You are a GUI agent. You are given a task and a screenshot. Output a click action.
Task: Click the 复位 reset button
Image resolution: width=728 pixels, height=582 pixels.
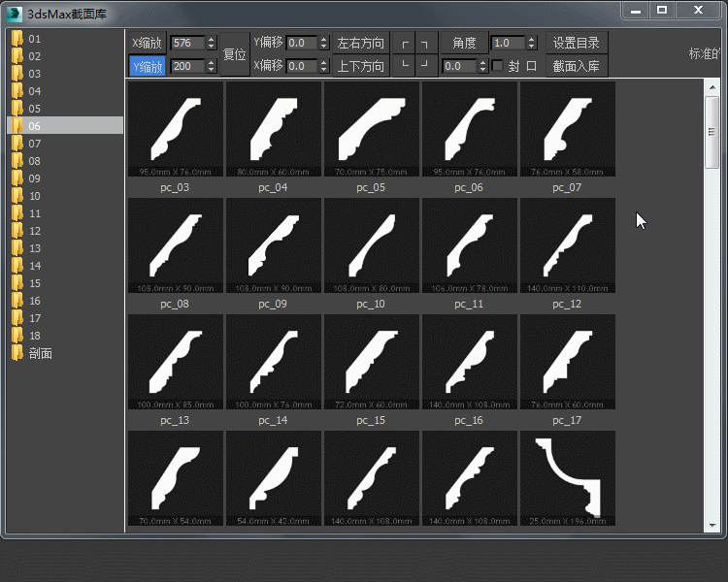click(x=235, y=54)
